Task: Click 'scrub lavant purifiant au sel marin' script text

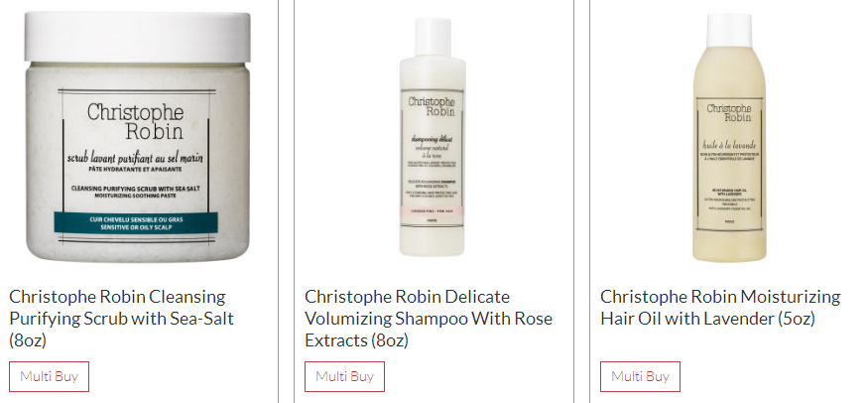Action: [136, 159]
